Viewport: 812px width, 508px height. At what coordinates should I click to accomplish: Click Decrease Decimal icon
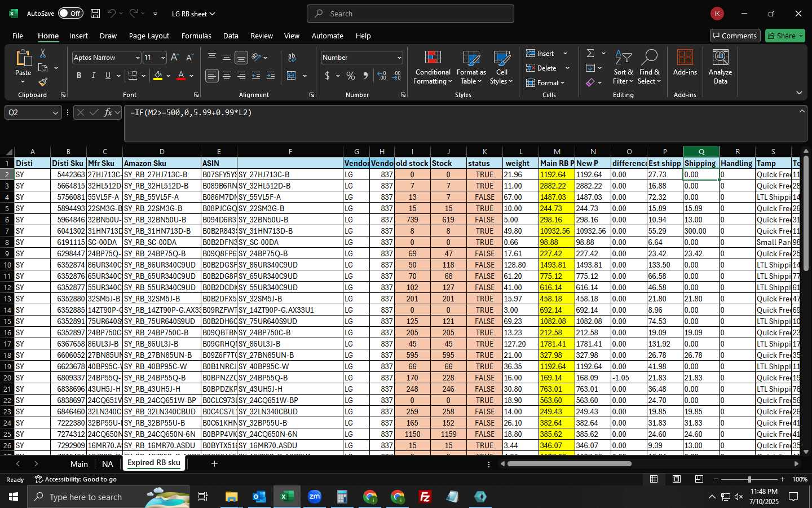point(396,76)
